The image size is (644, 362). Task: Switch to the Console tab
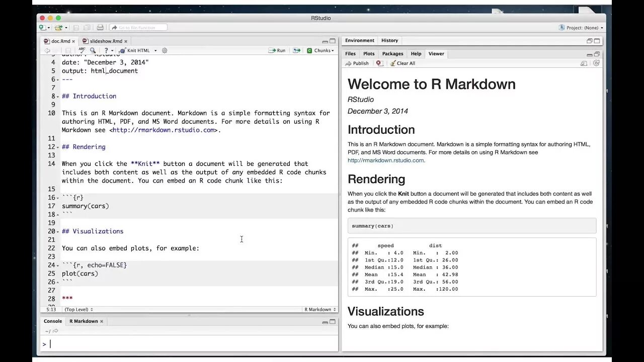(x=53, y=321)
